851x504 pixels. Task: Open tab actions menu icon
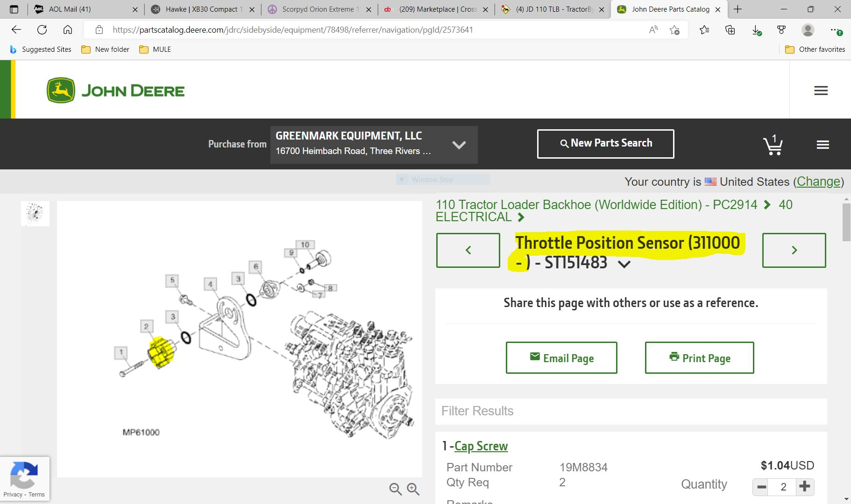coord(14,9)
